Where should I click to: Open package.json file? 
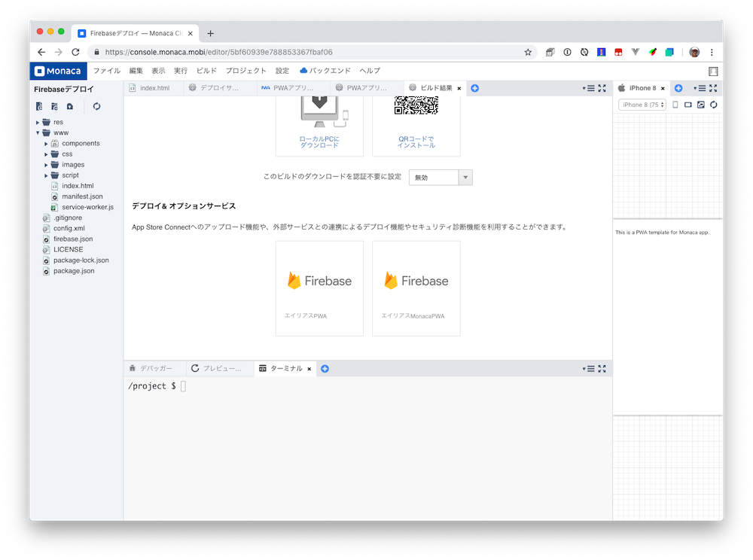pos(74,271)
